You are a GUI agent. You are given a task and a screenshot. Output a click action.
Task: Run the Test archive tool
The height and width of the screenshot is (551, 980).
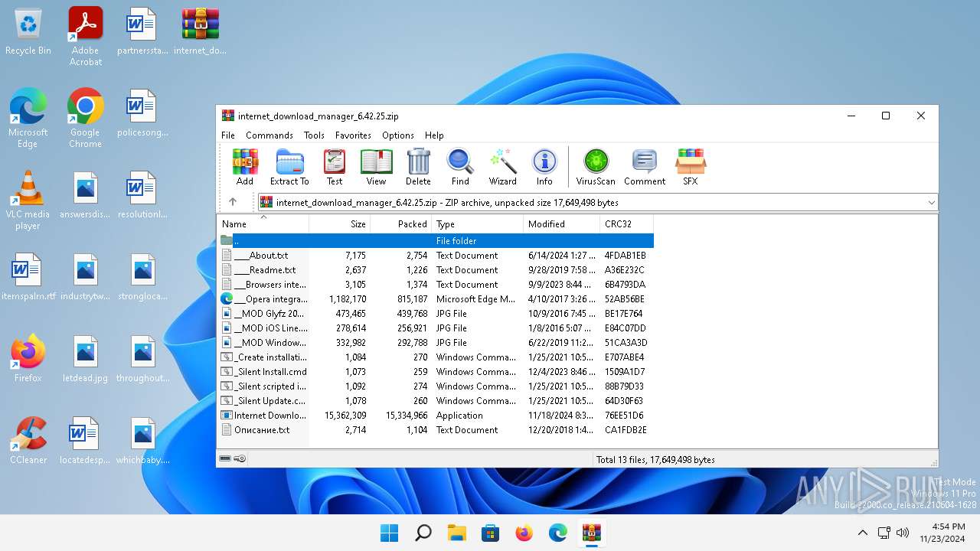coord(335,167)
